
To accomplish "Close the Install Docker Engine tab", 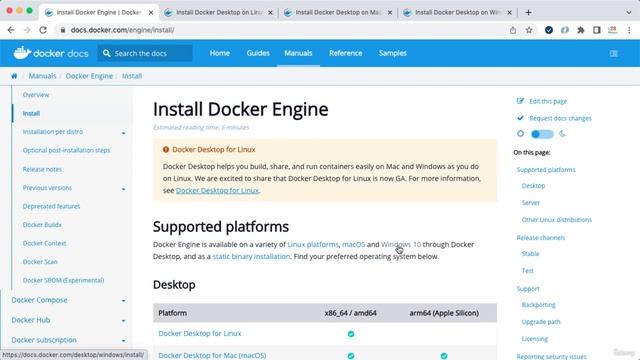I will coord(151,13).
